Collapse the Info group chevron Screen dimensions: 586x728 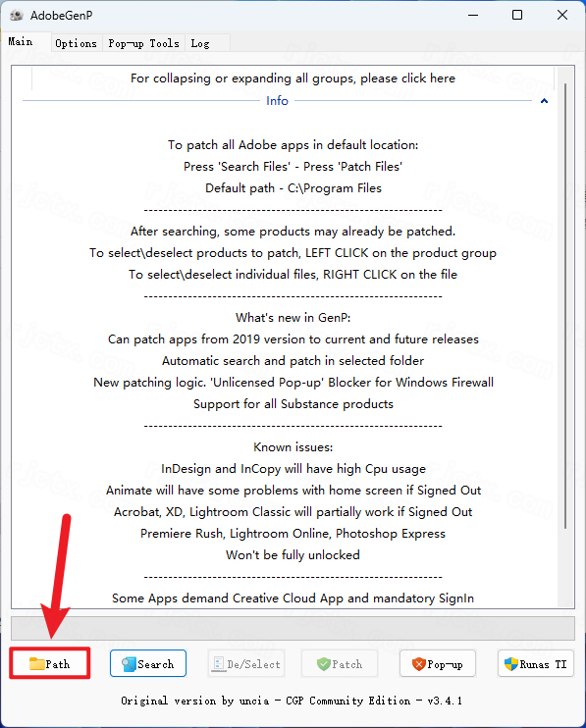[544, 101]
